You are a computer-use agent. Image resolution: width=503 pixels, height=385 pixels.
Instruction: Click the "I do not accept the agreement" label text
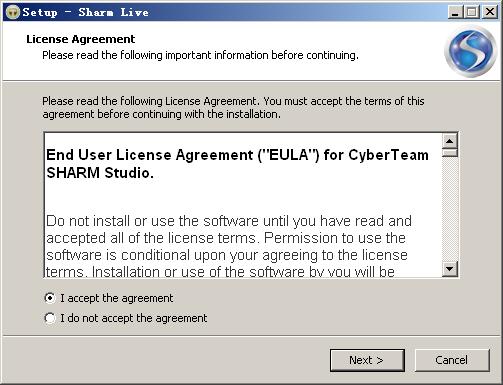(x=133, y=318)
